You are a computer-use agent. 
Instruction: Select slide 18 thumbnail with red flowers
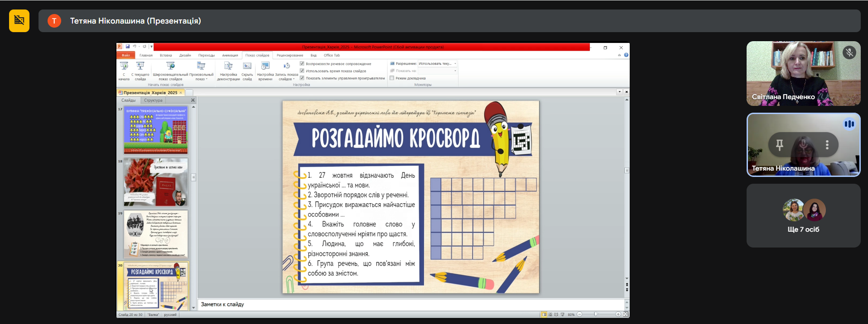pos(156,182)
